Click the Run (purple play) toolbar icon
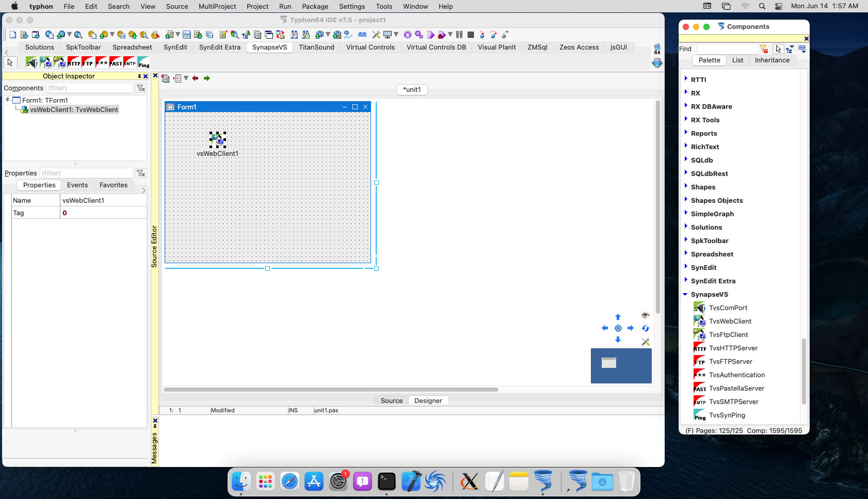The width and height of the screenshot is (868, 499). point(430,35)
